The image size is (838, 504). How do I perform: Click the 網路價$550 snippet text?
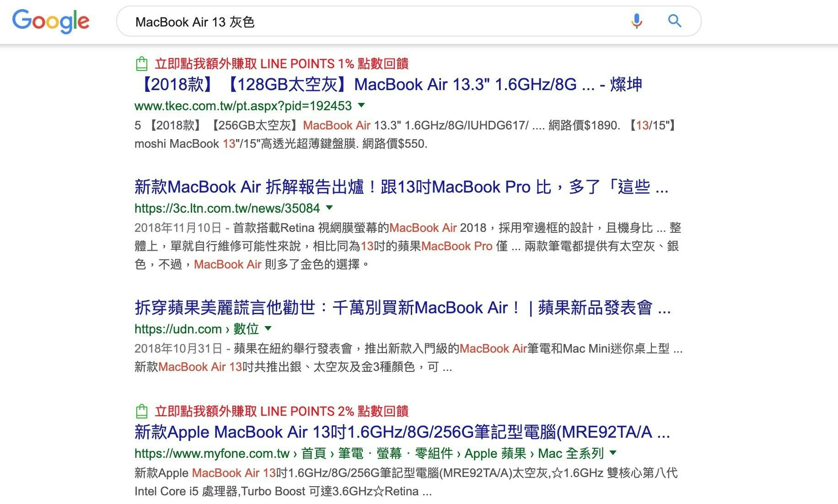[395, 144]
